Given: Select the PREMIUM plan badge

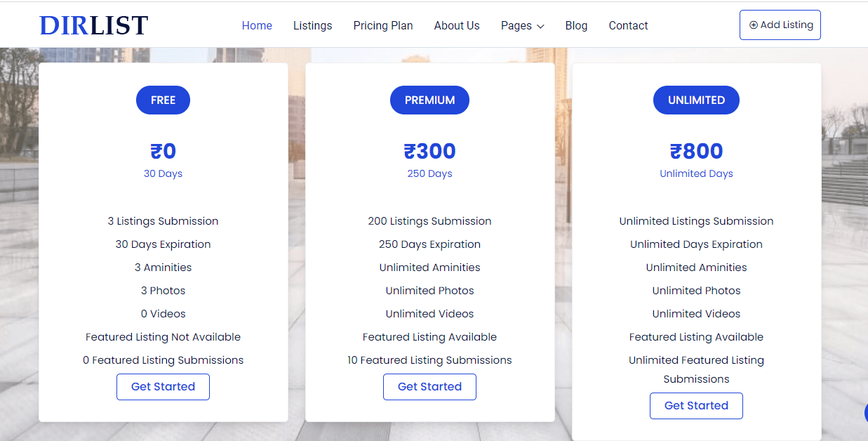Looking at the screenshot, I should [429, 100].
